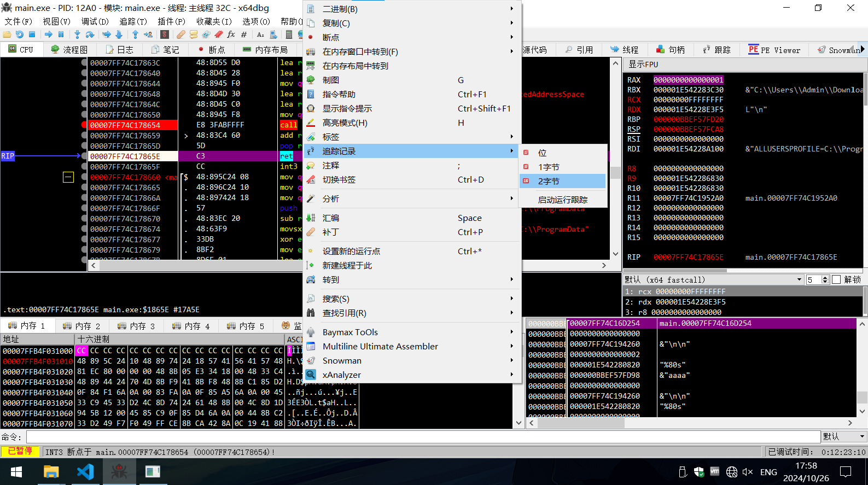Click the stop debugging square icon
This screenshot has height=485, width=868.
coord(32,34)
